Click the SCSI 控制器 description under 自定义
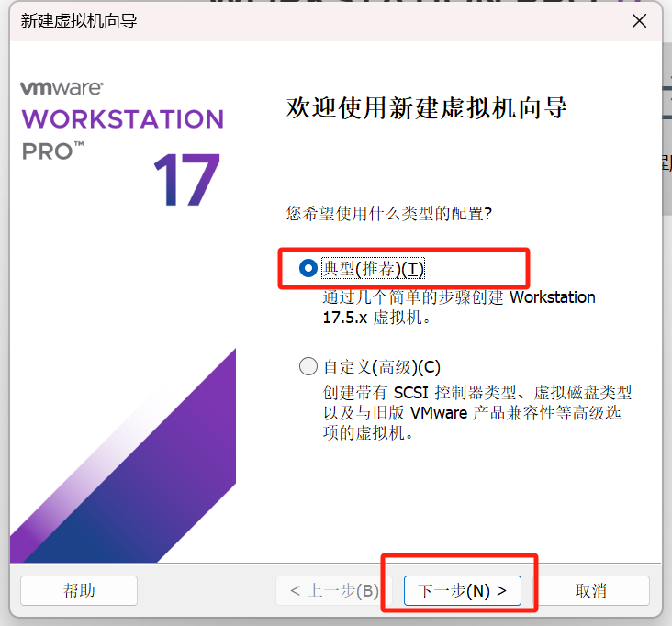Image resolution: width=672 pixels, height=626 pixels. (x=476, y=412)
